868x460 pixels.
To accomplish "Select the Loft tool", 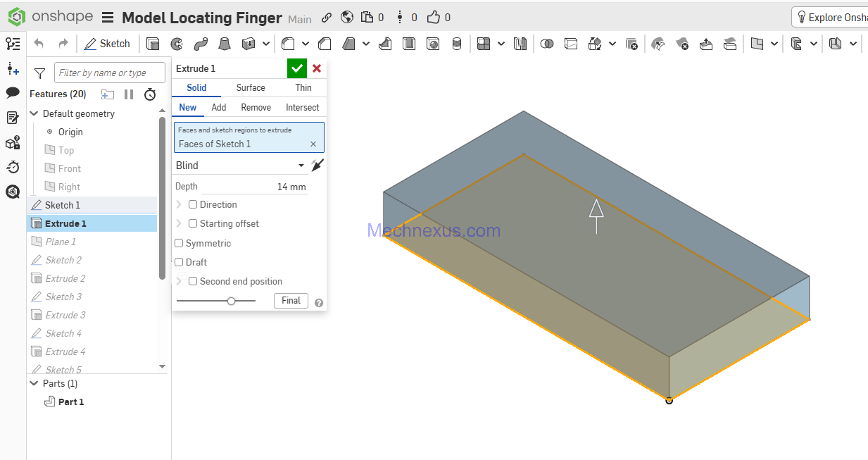I will coord(224,44).
